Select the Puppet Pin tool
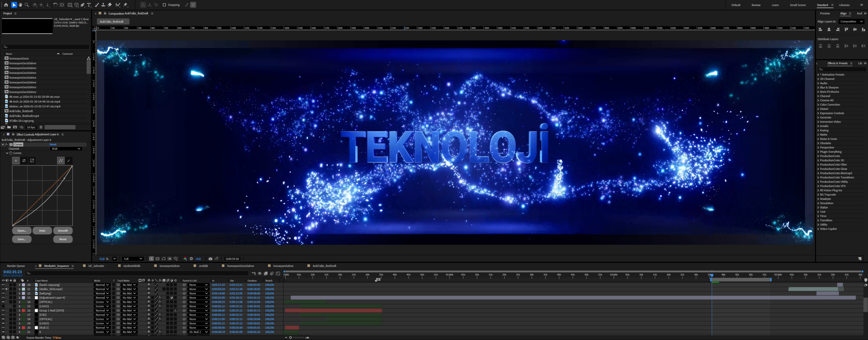The image size is (868, 340). point(125,5)
